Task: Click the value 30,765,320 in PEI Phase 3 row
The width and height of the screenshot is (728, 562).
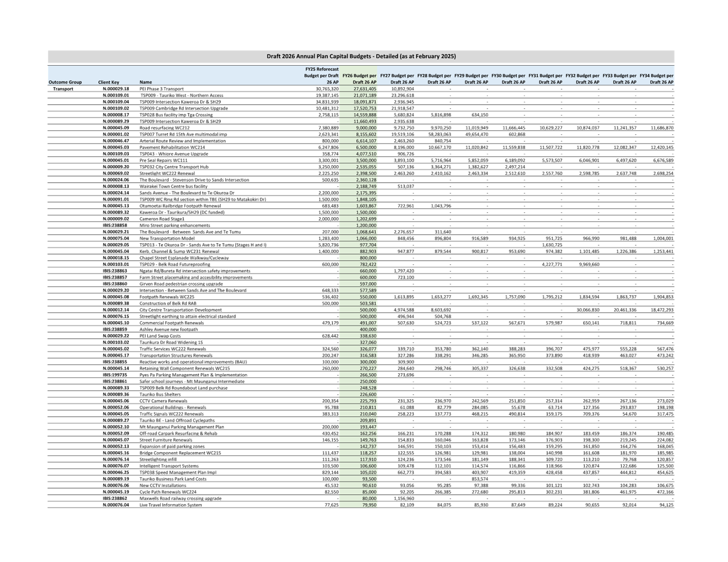Action: click(327, 89)
